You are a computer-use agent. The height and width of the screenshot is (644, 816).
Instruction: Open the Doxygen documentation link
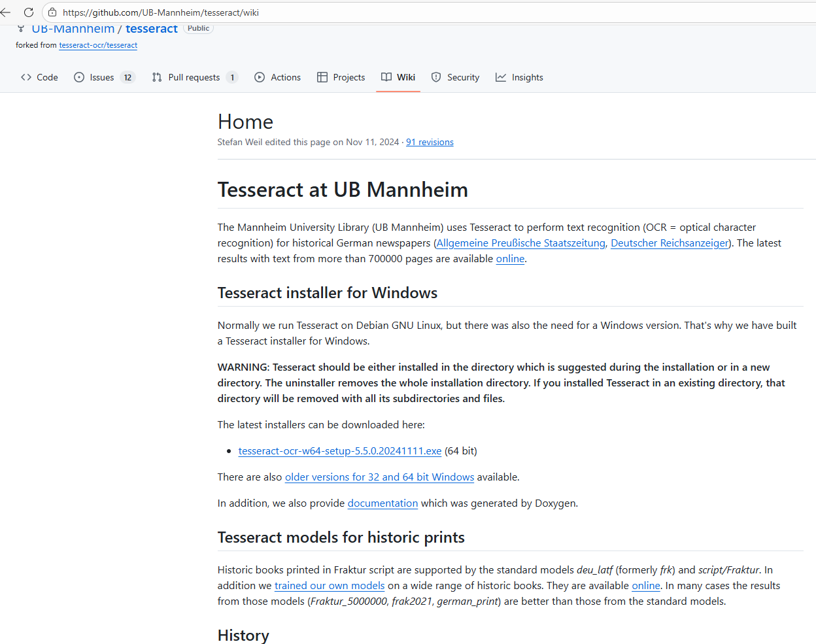pos(382,503)
